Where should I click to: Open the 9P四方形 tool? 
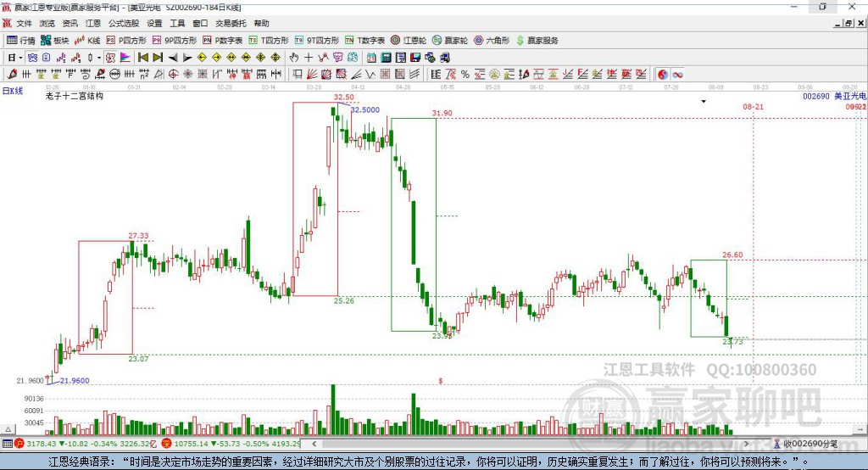[x=175, y=41]
